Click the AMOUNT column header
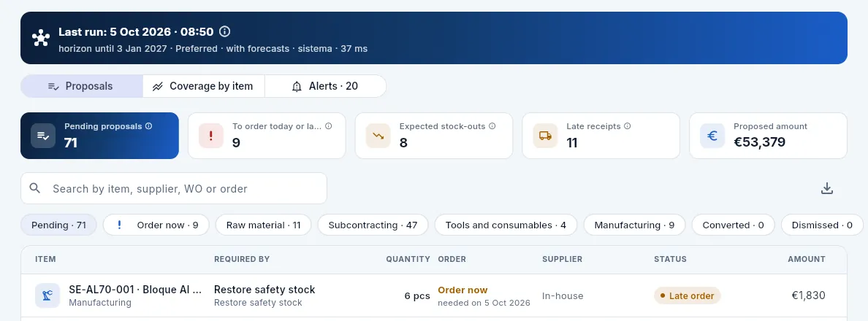Image resolution: width=868 pixels, height=321 pixels. coord(807,259)
